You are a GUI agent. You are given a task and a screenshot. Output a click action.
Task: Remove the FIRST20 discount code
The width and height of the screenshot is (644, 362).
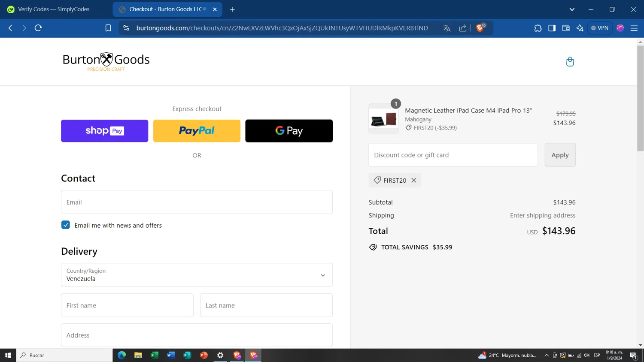(414, 180)
